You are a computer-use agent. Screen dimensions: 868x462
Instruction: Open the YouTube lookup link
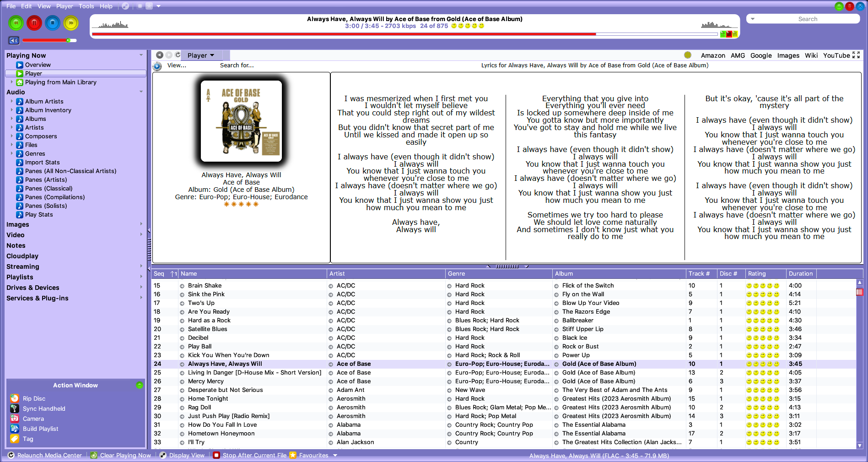point(836,55)
